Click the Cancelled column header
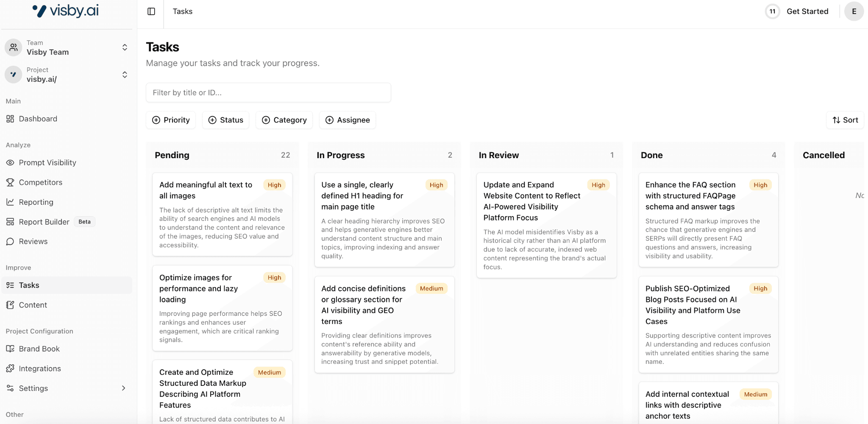The width and height of the screenshot is (868, 424). point(824,155)
